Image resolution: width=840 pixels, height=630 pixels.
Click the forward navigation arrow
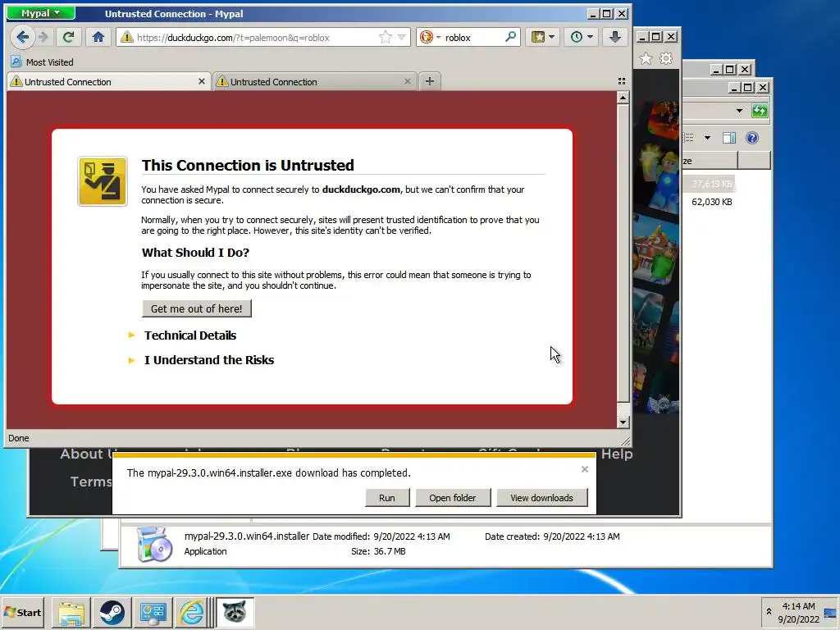click(x=43, y=37)
